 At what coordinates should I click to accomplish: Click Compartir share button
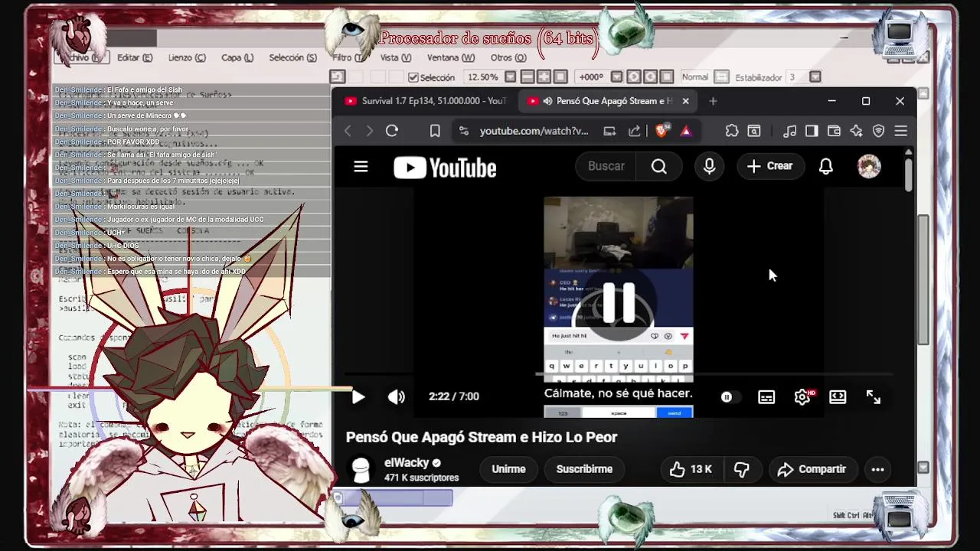812,469
